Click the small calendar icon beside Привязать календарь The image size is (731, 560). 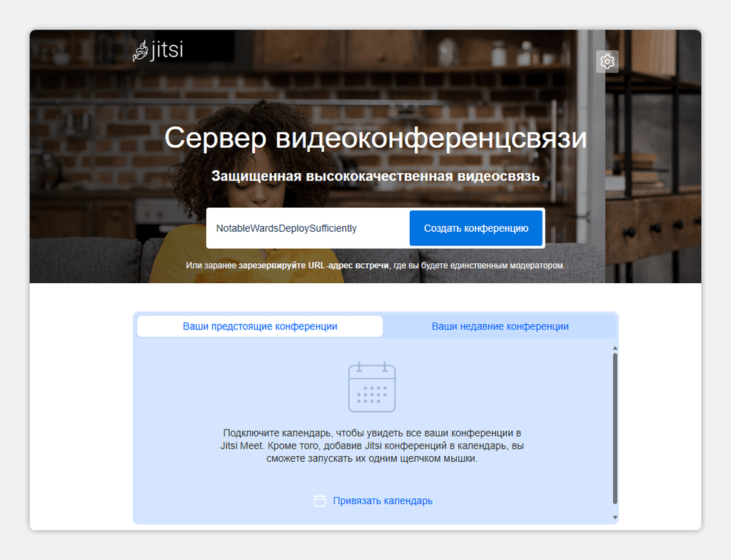coord(320,501)
